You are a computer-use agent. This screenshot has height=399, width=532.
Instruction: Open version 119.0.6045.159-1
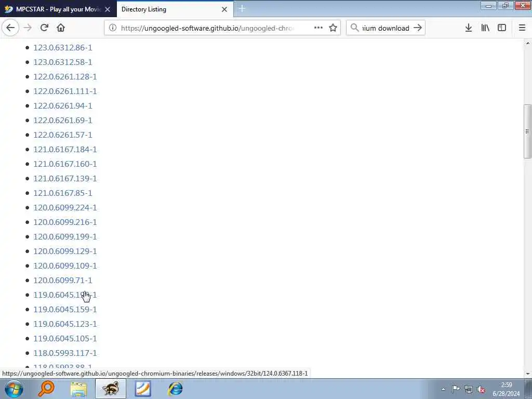[x=65, y=310]
